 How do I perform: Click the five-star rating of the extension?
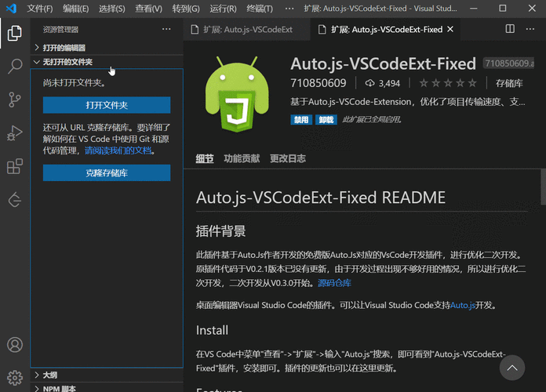448,83
